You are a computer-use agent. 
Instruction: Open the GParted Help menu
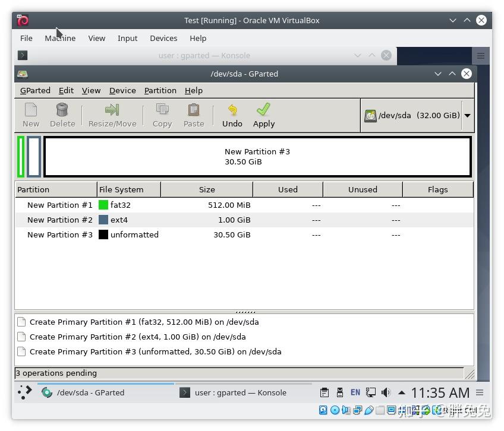click(194, 91)
